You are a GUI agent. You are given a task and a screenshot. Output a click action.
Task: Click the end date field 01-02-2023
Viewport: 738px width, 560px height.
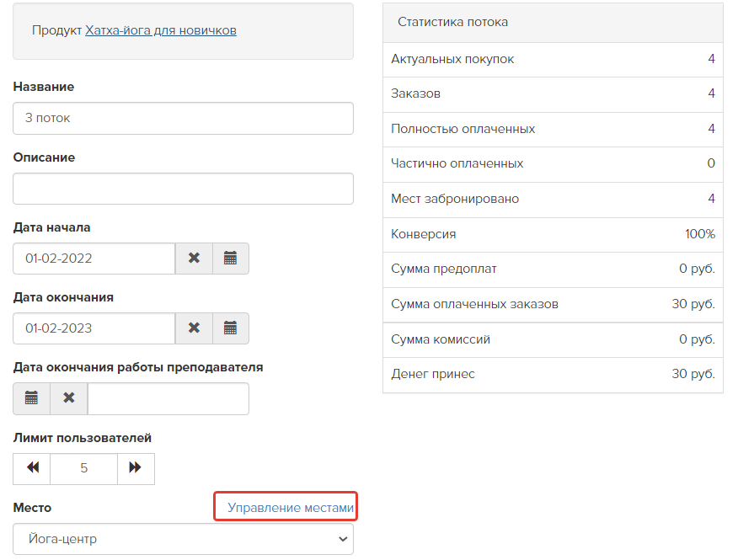(x=94, y=328)
